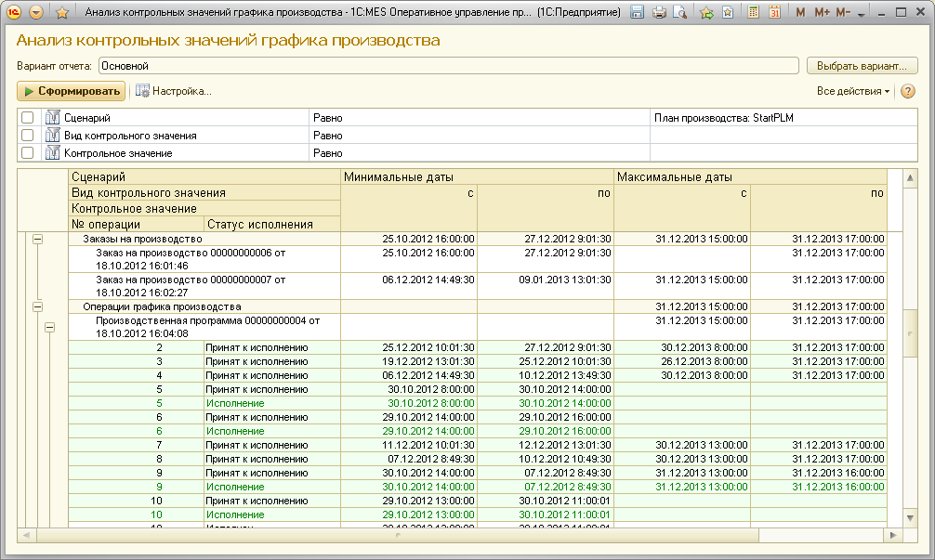Click the Выбрать вариант button
Screen dimensions: 935x560
click(862, 66)
